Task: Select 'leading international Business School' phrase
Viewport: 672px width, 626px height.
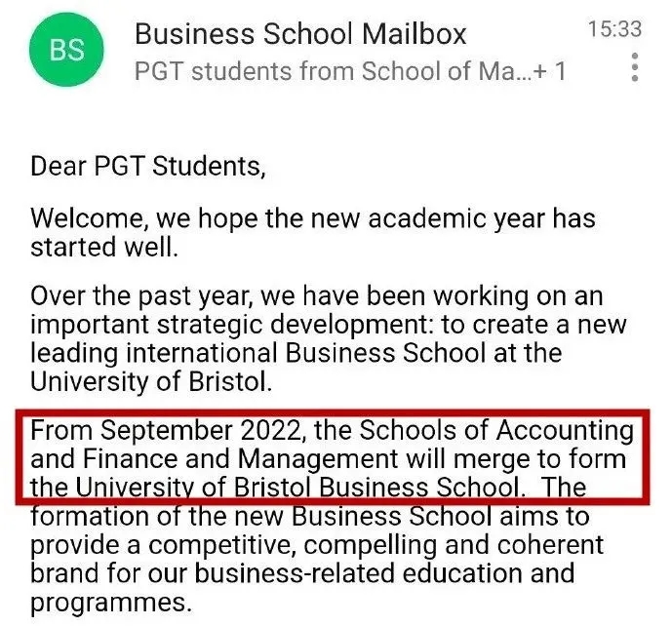Action: coord(258,353)
